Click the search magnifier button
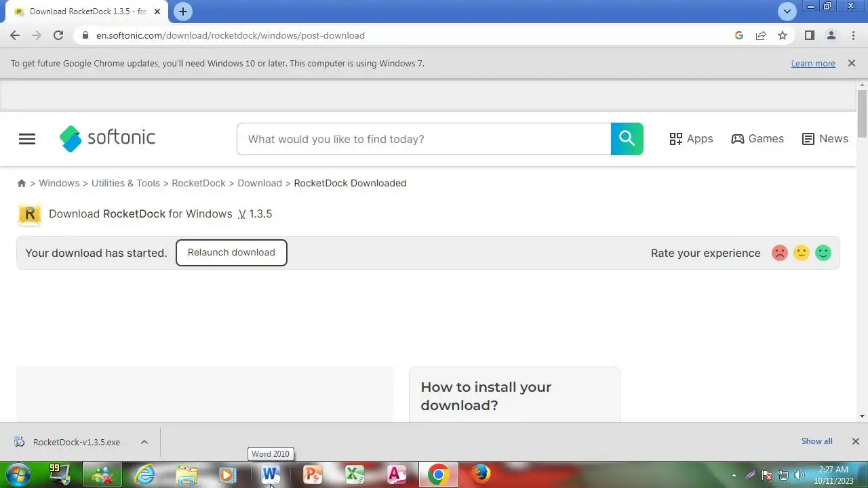The height and width of the screenshot is (488, 868). [627, 139]
